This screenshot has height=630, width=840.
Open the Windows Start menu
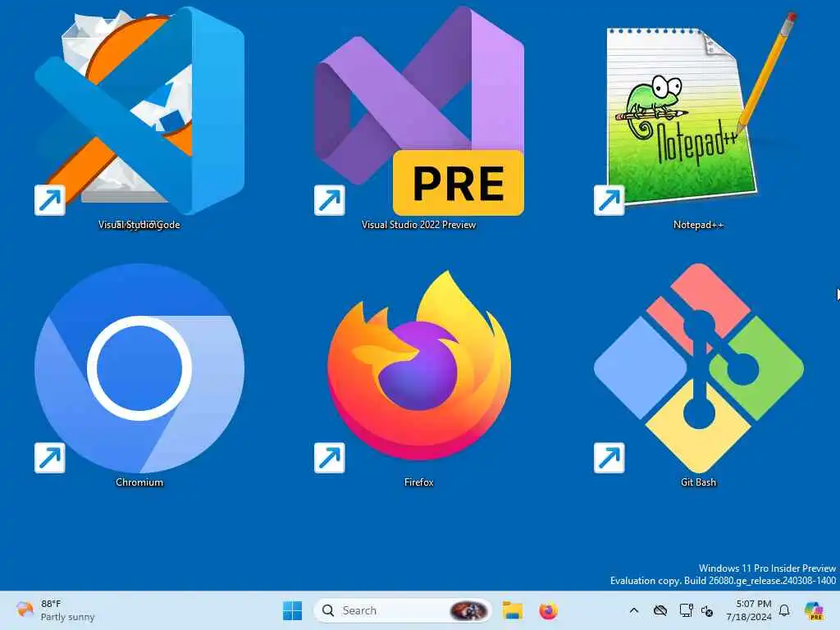point(293,610)
